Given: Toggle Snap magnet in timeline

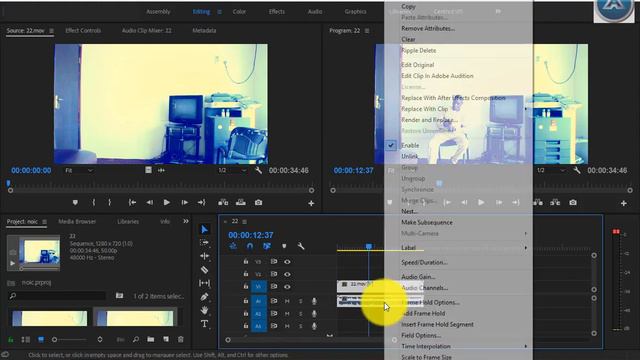Looking at the screenshot, I should [x=250, y=246].
